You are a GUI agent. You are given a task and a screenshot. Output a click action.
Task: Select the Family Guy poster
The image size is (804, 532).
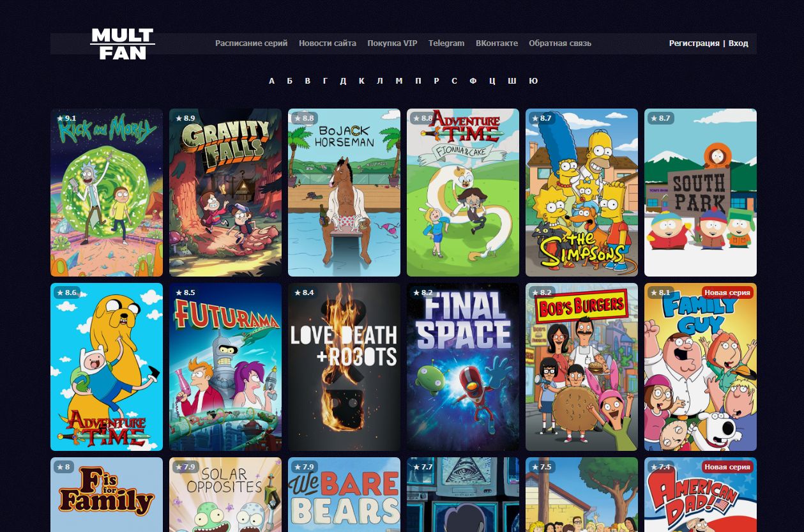coord(701,367)
